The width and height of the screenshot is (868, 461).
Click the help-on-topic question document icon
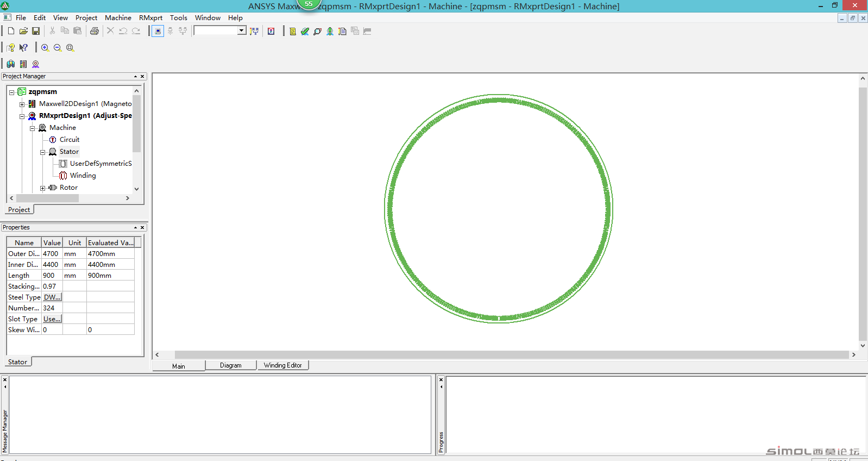(x=11, y=48)
